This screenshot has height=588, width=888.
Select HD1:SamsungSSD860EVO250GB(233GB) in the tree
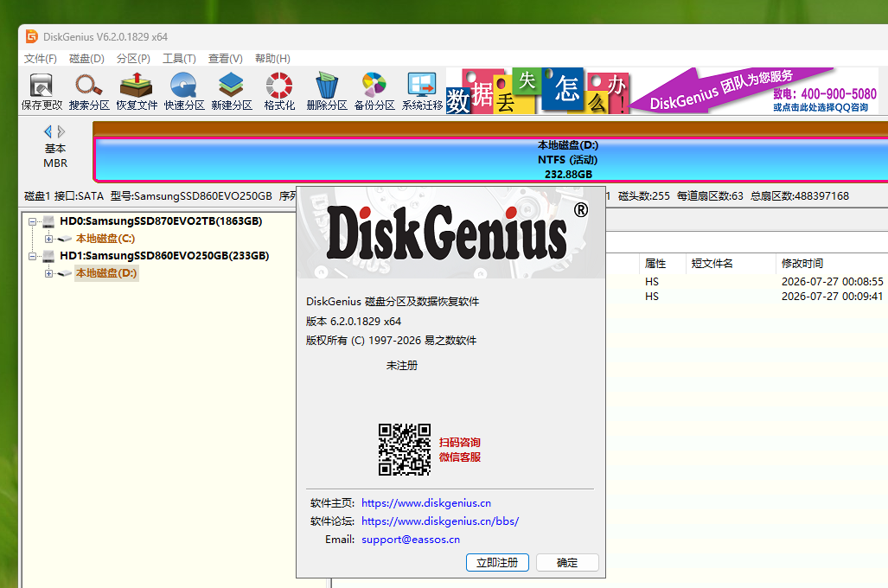tap(164, 256)
